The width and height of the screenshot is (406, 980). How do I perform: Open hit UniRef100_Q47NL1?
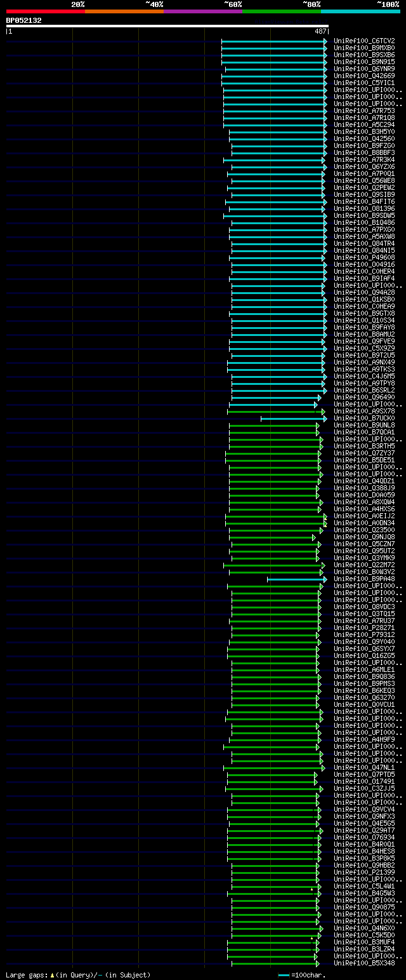364,767
